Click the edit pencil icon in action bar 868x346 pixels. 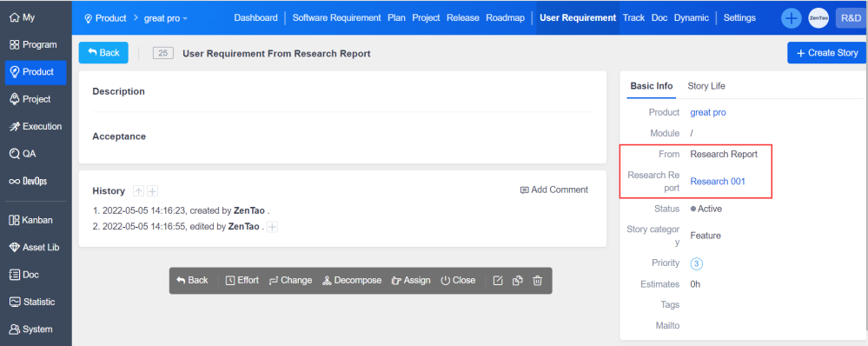tap(498, 281)
